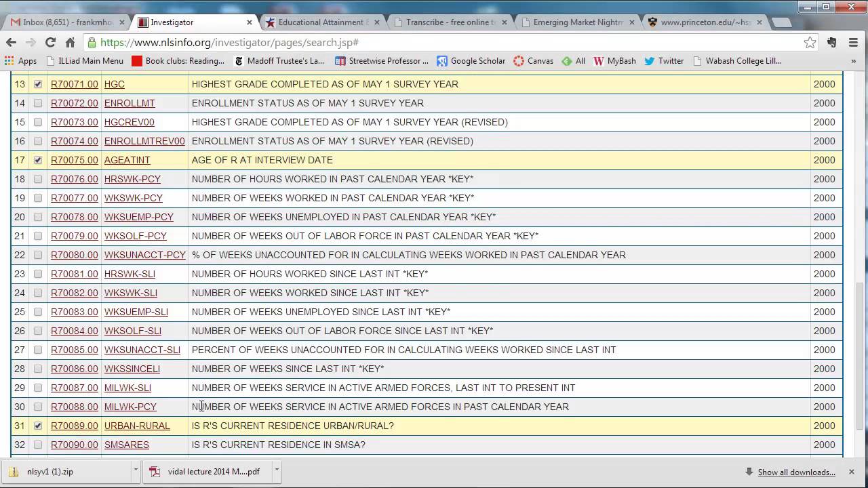Click Show all downloads link
Image resolution: width=868 pixels, height=488 pixels.
click(x=796, y=472)
